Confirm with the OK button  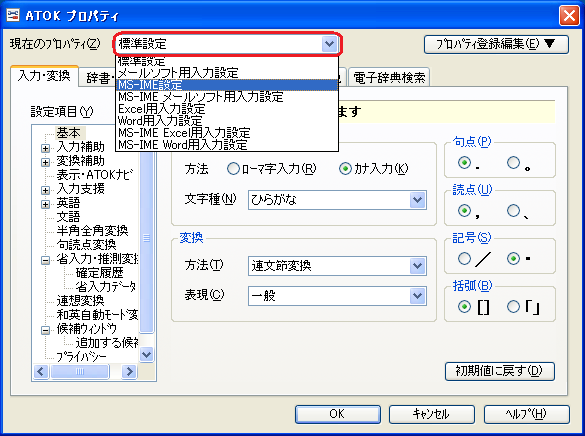[x=338, y=414]
